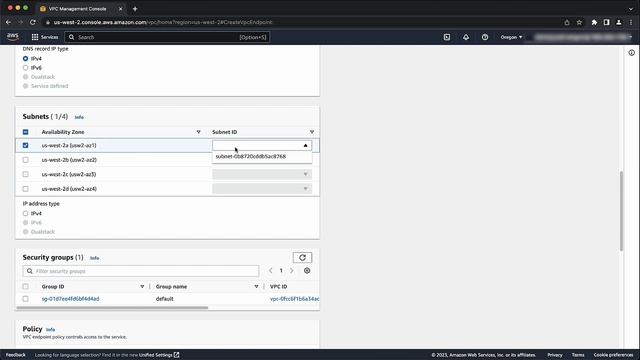Open the Privacy footer link
The image size is (640, 360).
click(555, 355)
